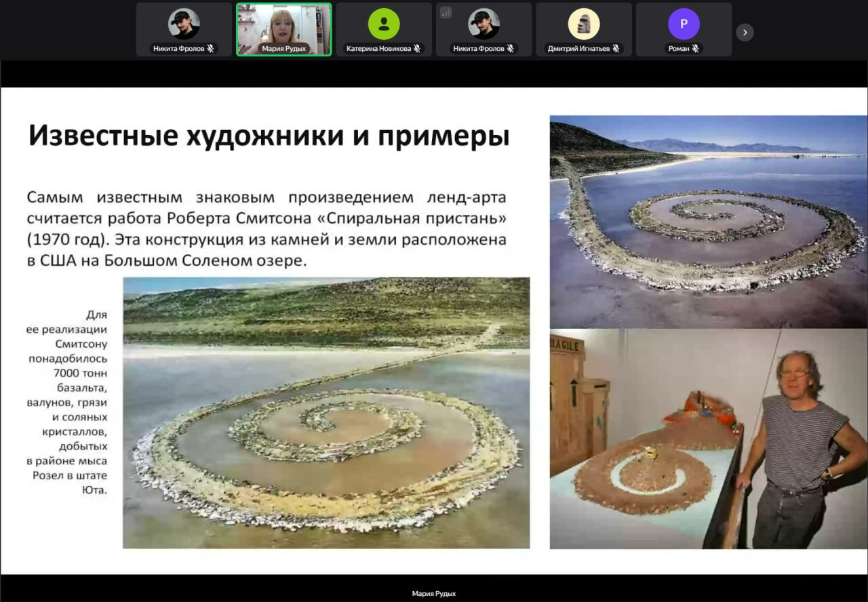Click the muted microphone icon beside Катерина Новикова
The image size is (868, 602).
pyautogui.click(x=417, y=49)
